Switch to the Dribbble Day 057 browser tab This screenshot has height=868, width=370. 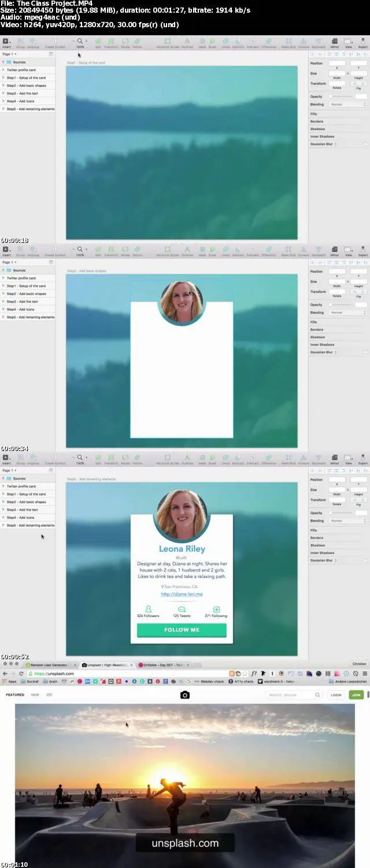pyautogui.click(x=164, y=665)
